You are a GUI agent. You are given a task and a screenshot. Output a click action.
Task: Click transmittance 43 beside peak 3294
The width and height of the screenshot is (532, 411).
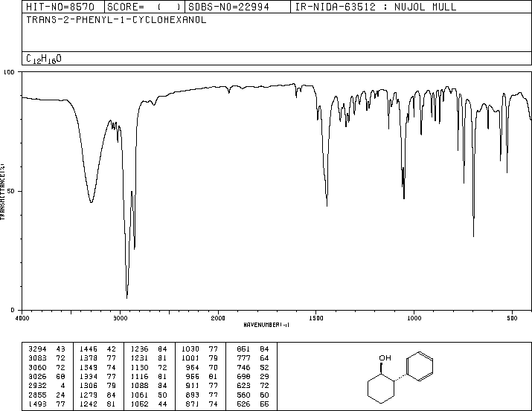tap(60, 349)
